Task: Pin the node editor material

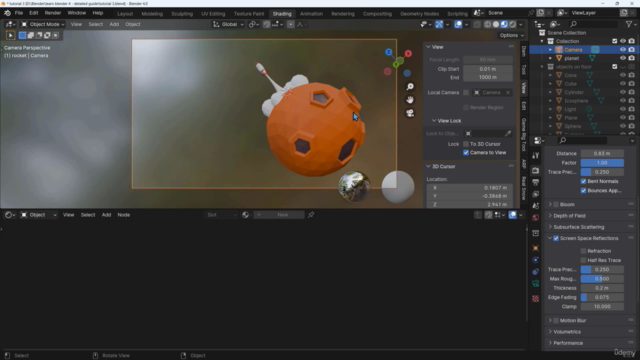Action: (311, 215)
